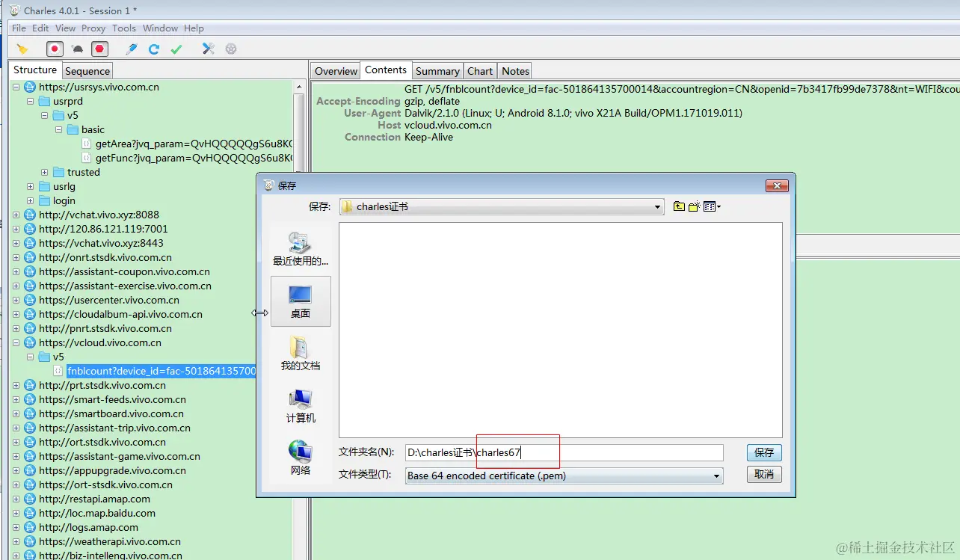Open the Edit menu
960x560 pixels.
[40, 28]
